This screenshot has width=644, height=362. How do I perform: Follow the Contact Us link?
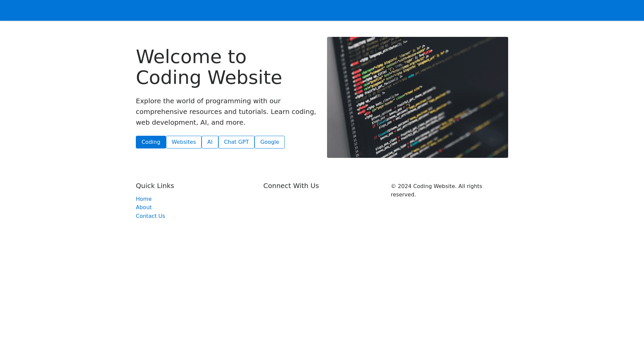pyautogui.click(x=150, y=216)
